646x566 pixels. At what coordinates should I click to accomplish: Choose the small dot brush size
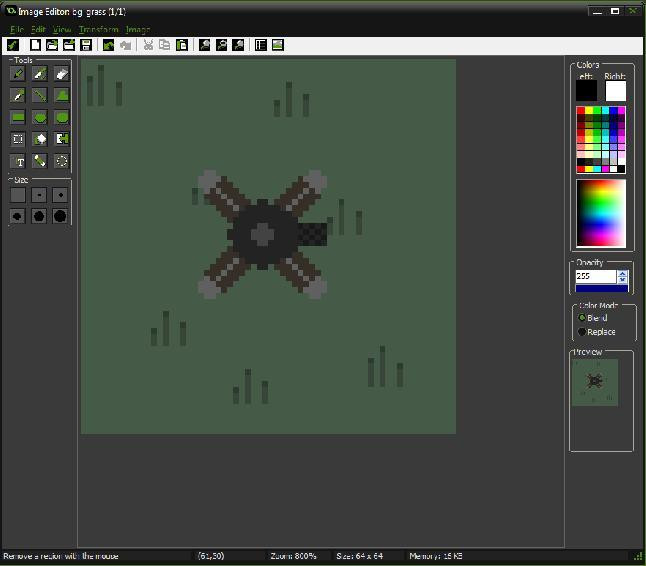pos(60,195)
